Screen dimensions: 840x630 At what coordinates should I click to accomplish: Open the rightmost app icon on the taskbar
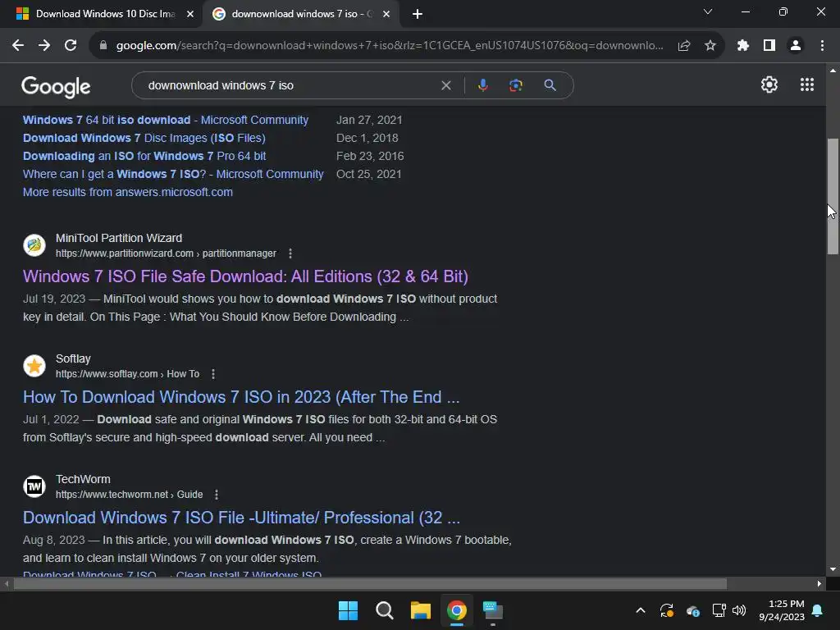(x=493, y=610)
